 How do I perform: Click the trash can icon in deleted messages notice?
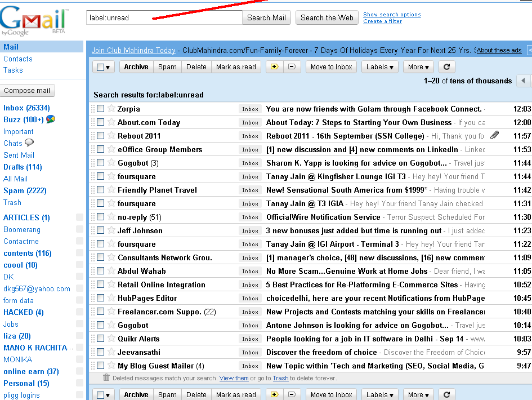pos(106,377)
